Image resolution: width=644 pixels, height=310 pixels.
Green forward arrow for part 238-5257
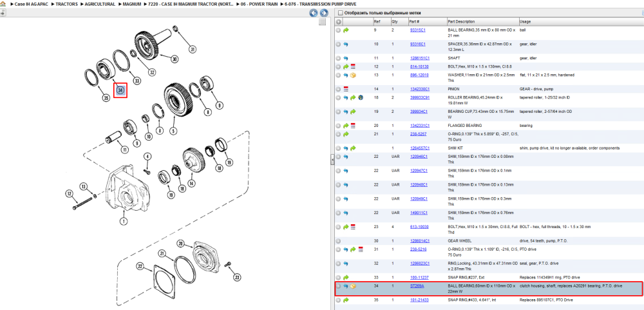click(x=346, y=134)
